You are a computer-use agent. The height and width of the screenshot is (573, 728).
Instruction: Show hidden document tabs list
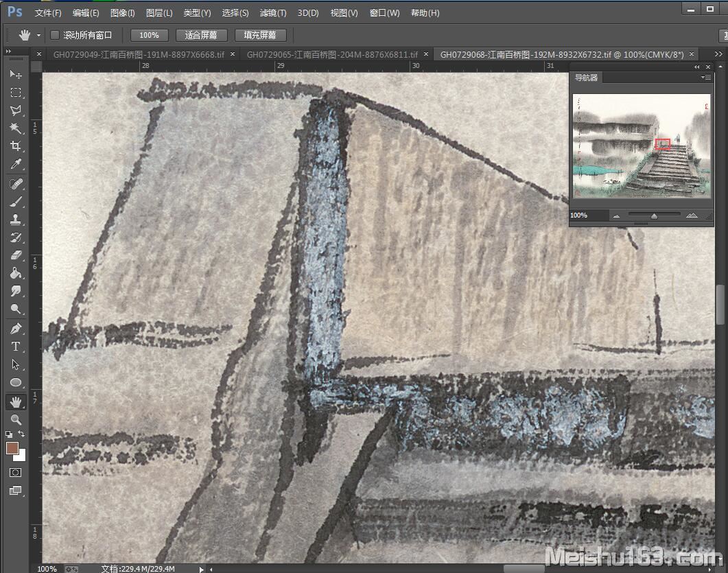point(718,54)
